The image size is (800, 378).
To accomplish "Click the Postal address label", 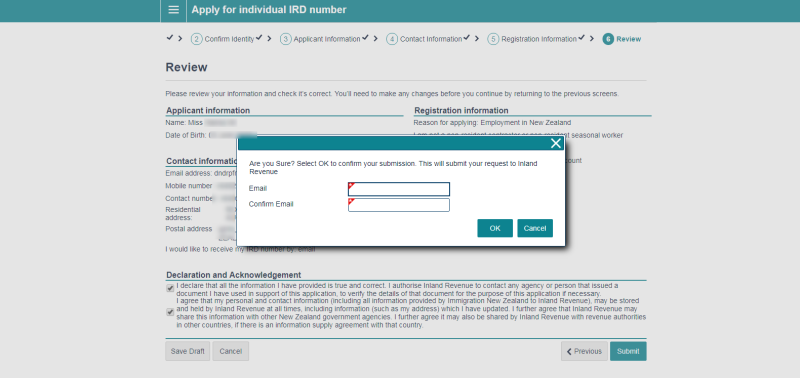I will point(189,229).
